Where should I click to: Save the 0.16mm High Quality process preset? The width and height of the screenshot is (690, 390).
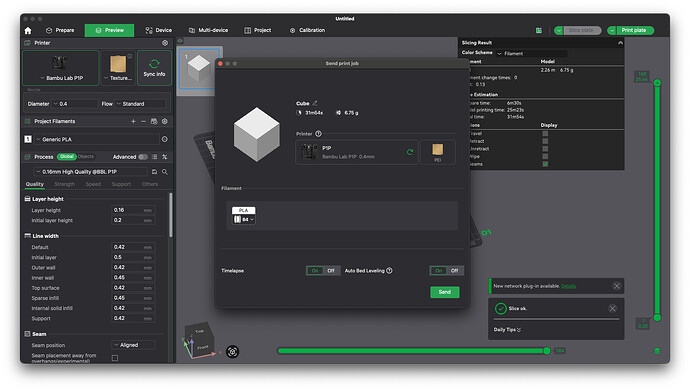pyautogui.click(x=154, y=172)
